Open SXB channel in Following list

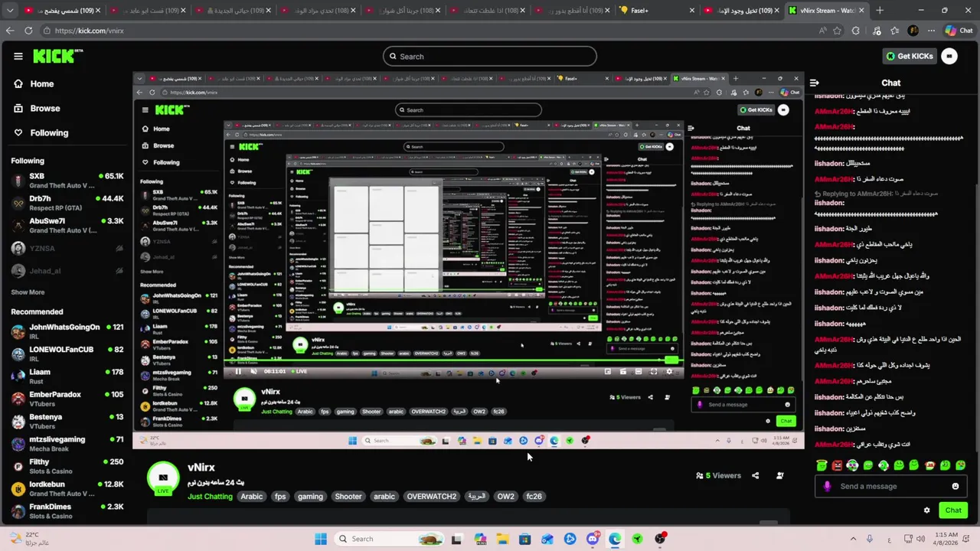point(67,181)
